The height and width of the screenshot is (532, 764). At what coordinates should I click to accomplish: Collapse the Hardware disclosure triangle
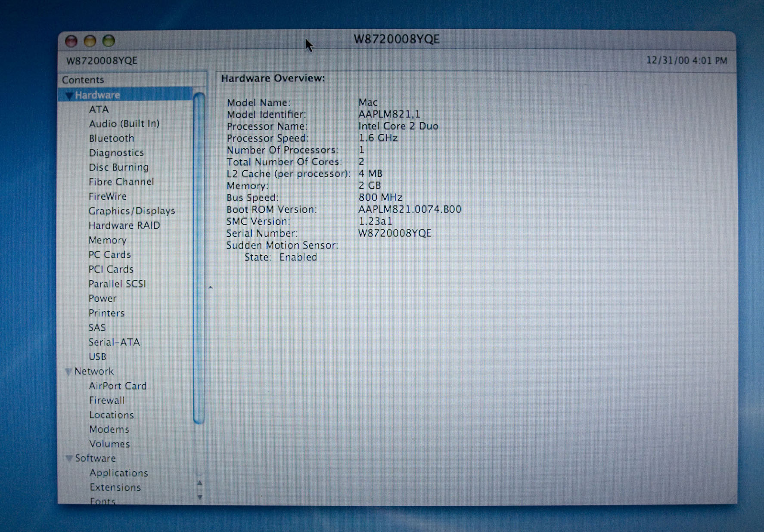(68, 95)
